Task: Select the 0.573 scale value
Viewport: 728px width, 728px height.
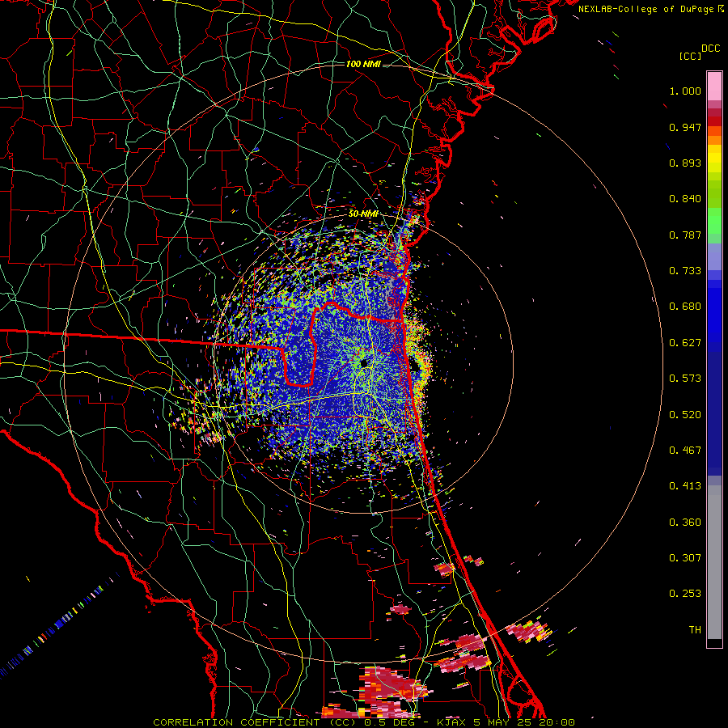Action: pos(685,379)
